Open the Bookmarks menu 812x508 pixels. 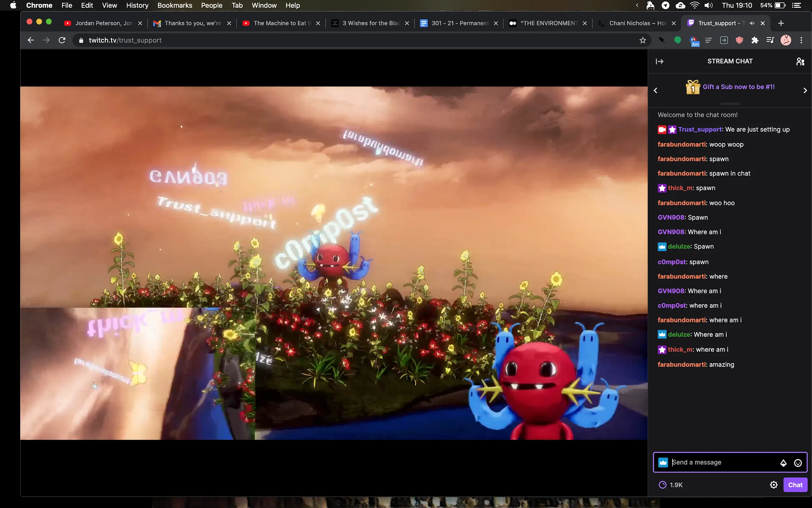pos(175,5)
